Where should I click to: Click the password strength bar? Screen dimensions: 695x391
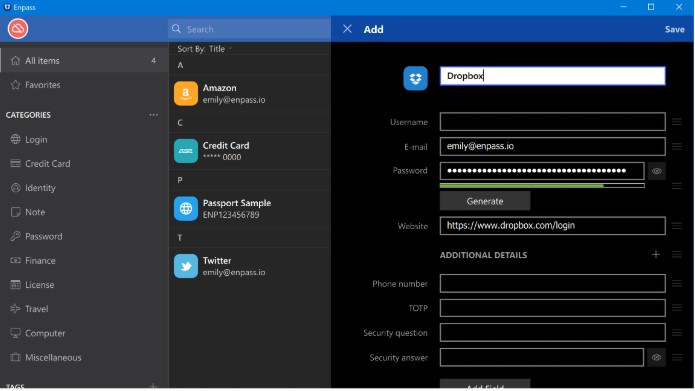[x=542, y=186]
